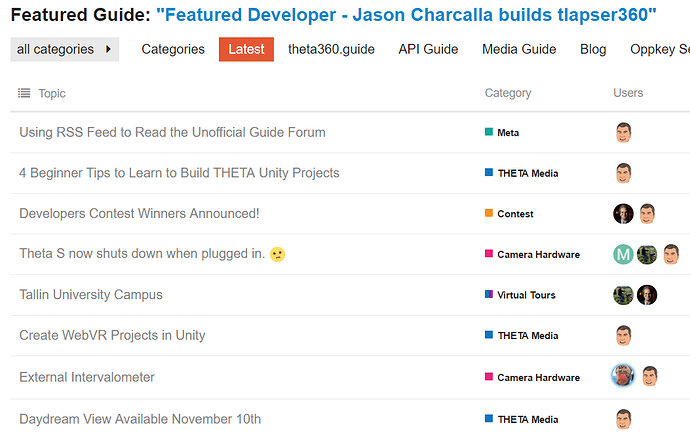
Task: Open the API Guide nav item
Action: click(428, 49)
